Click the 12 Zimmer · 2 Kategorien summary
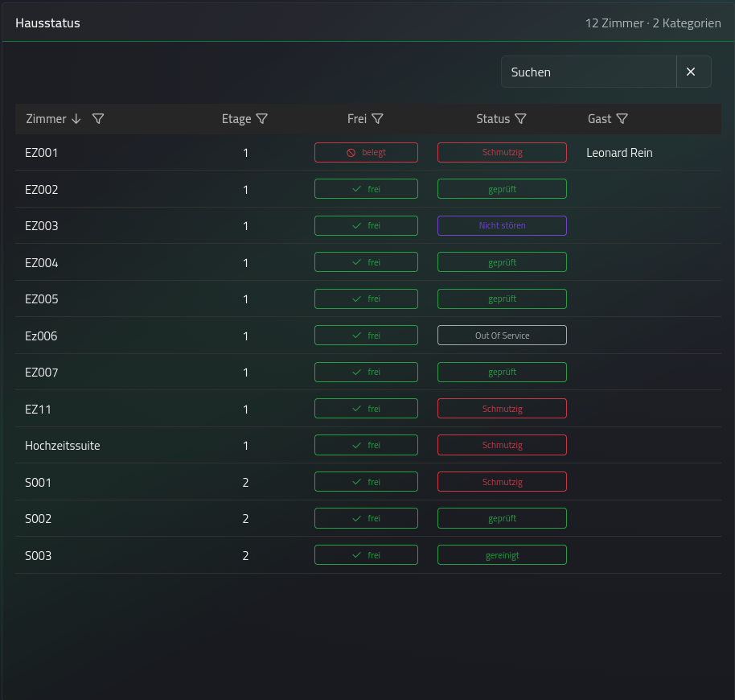 (x=653, y=23)
